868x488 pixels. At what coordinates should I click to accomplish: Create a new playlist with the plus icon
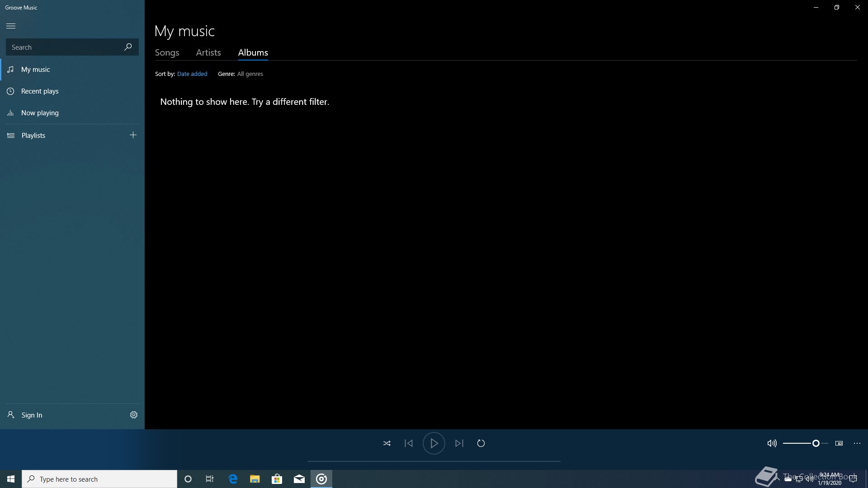[133, 135]
